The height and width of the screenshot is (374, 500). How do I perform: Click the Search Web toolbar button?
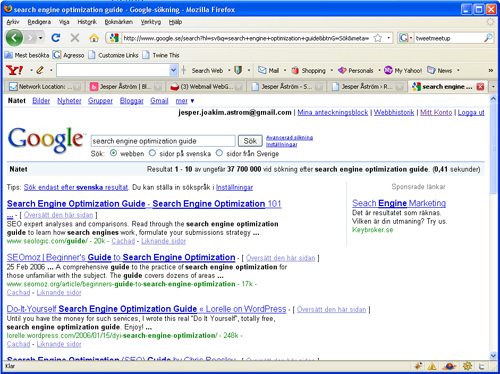coord(207,70)
